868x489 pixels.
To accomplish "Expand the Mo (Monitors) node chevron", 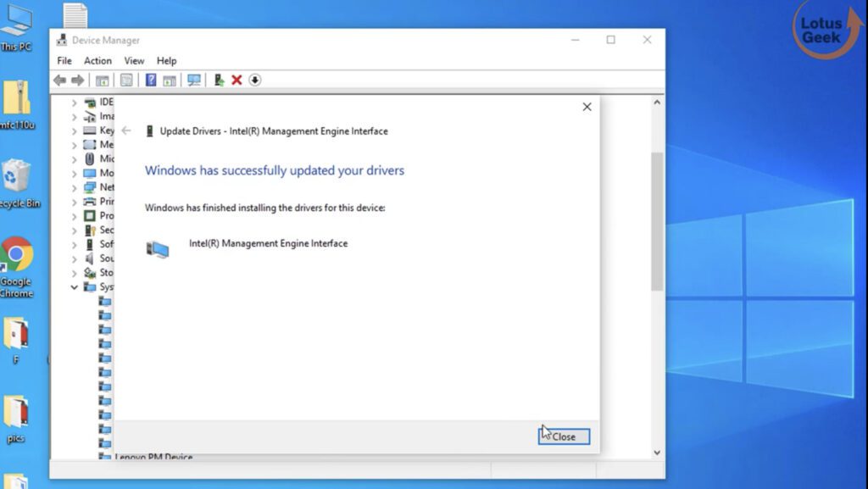I will pos(75,174).
